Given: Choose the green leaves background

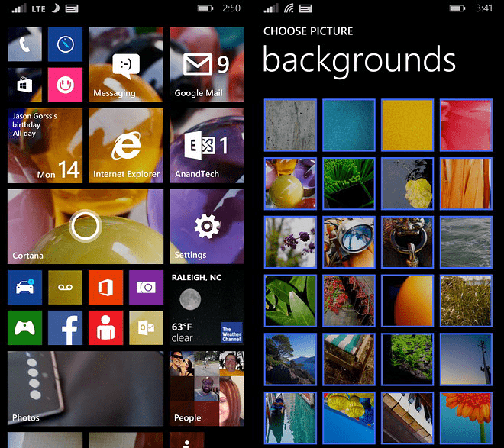Looking at the screenshot, I should (x=290, y=301).
